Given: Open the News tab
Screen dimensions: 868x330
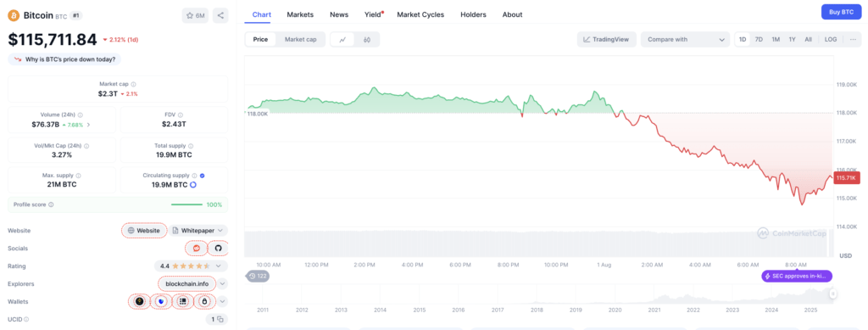Looking at the screenshot, I should click(339, 14).
